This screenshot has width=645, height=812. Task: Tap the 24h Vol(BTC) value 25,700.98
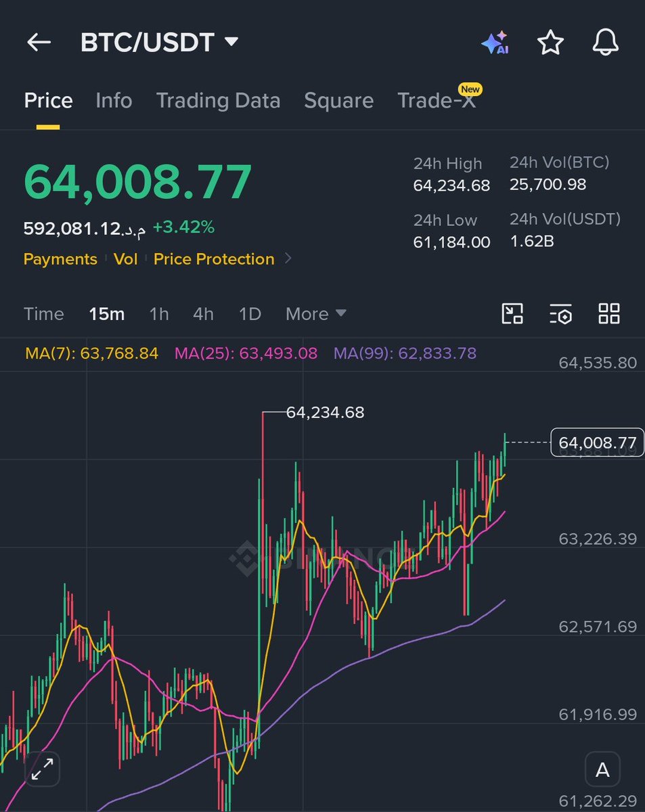click(548, 185)
